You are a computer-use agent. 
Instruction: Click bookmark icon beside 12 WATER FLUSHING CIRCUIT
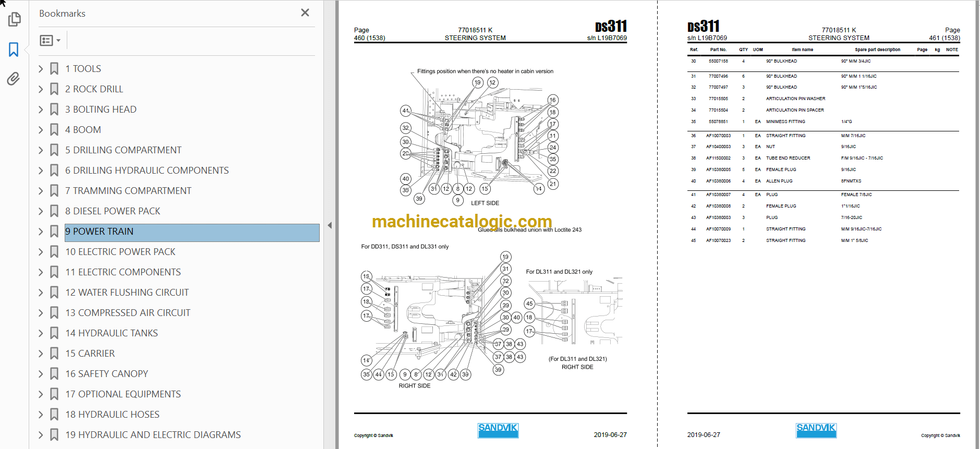[54, 293]
